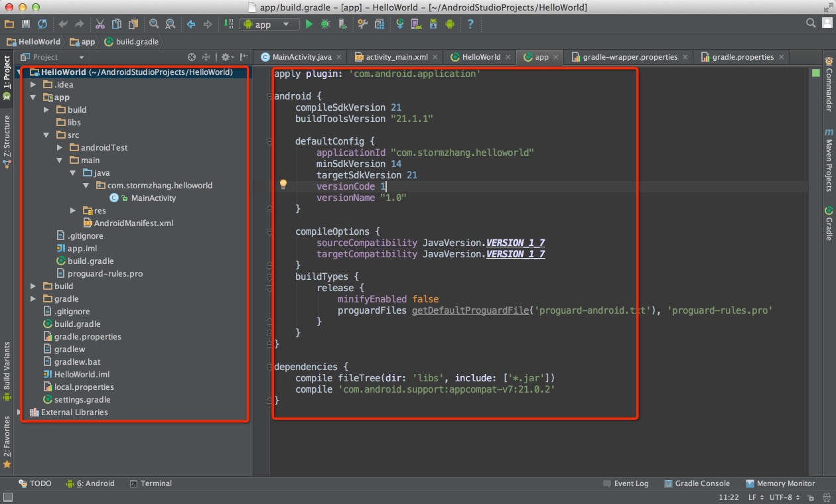Open the Project panel gear settings

click(226, 57)
